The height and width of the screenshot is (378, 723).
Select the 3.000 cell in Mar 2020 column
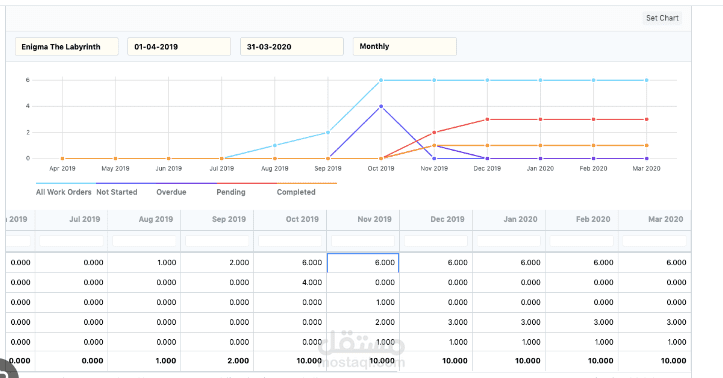[654, 322]
